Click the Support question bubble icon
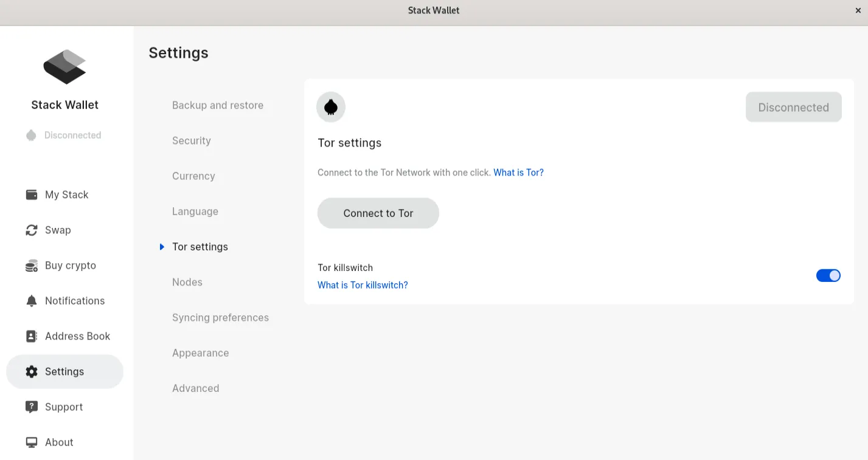Image resolution: width=868 pixels, height=460 pixels. 32,407
